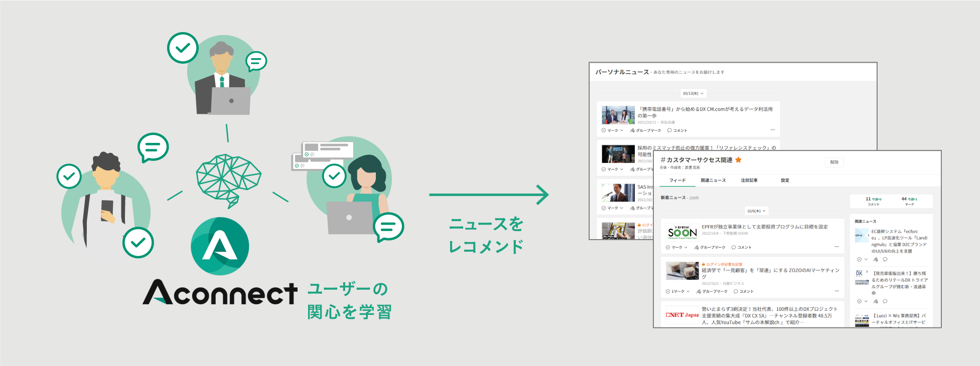The image size is (980, 366).
Task: Open マーク dropdown on the リファレンスチェック article
Action: click(612, 169)
